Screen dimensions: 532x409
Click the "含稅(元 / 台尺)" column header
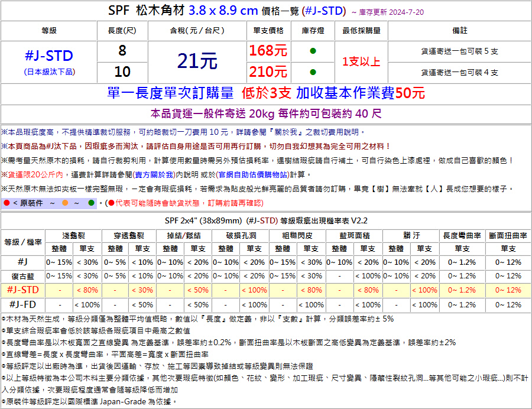pos(197,31)
